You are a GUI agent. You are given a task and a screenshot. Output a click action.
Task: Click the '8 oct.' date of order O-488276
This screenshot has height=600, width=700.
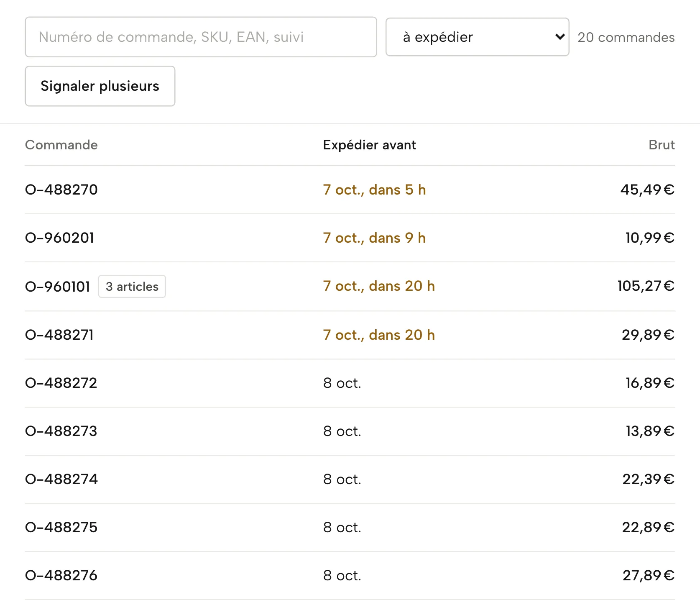click(342, 575)
